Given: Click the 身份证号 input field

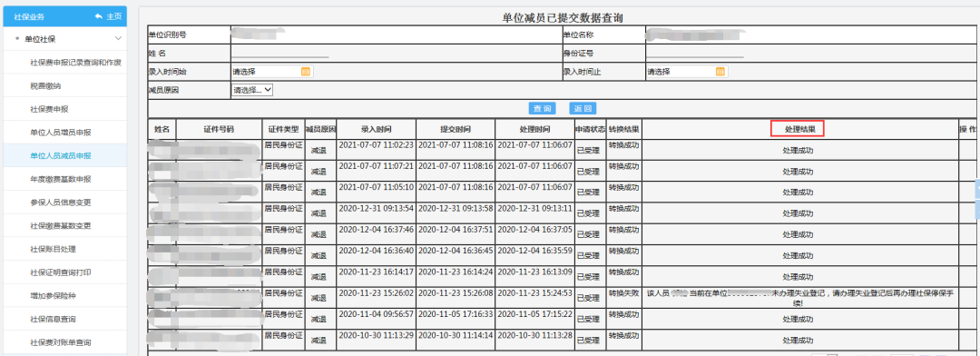Looking at the screenshot, I should (695, 54).
